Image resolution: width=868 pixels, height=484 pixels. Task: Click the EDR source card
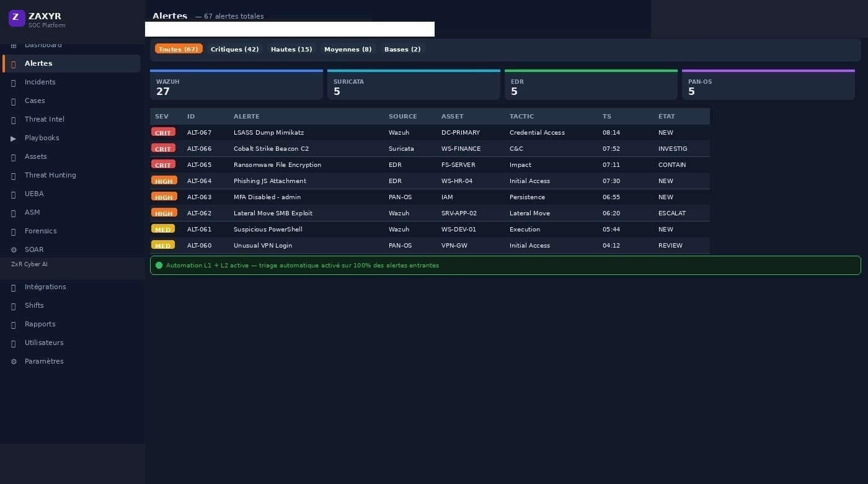(x=591, y=84)
